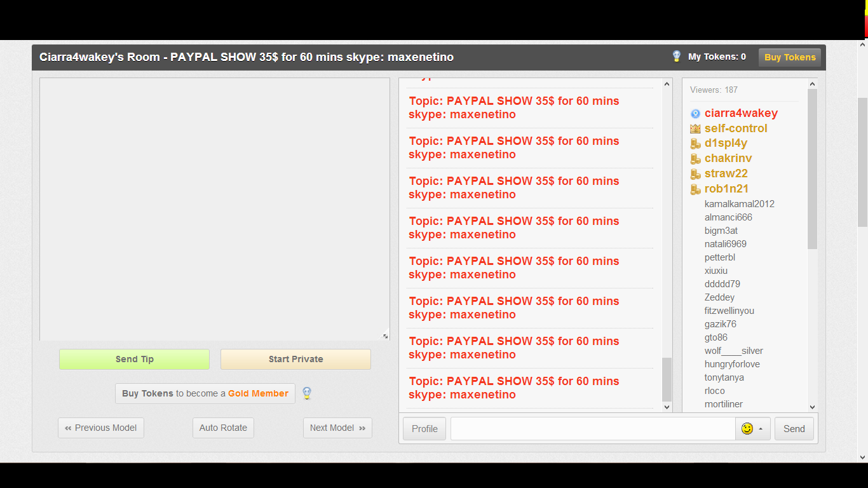
Task: Open rob1n21 in the viewer list
Action: tap(726, 189)
